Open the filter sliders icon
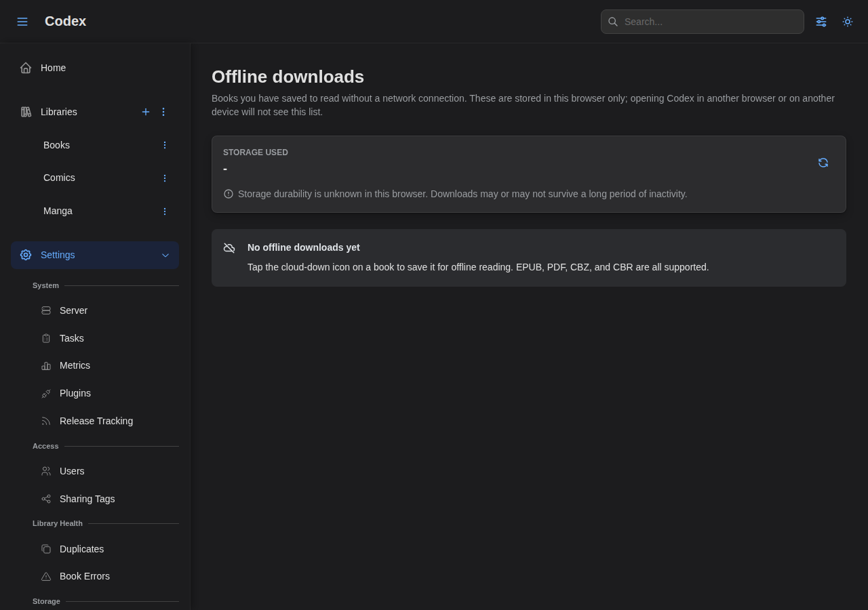Image resolution: width=868 pixels, height=610 pixels. [x=821, y=22]
